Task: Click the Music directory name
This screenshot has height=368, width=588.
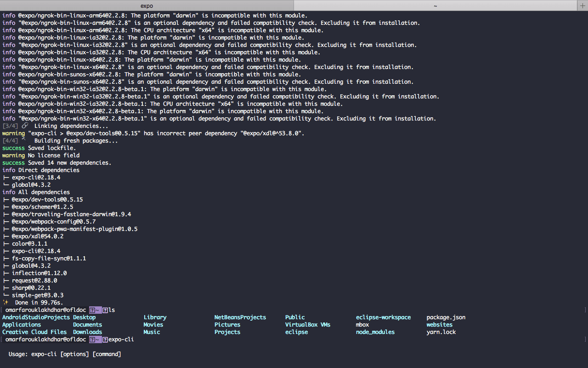Action: [152, 332]
